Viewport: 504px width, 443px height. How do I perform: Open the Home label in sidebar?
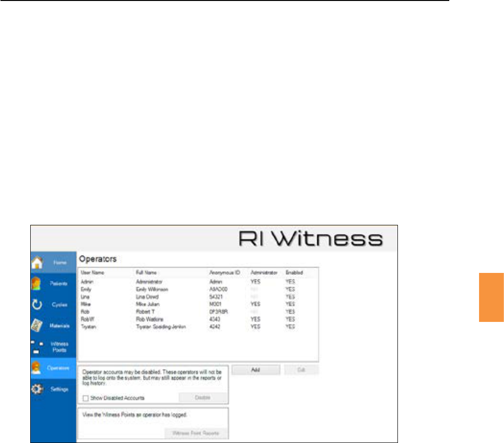tap(60, 262)
